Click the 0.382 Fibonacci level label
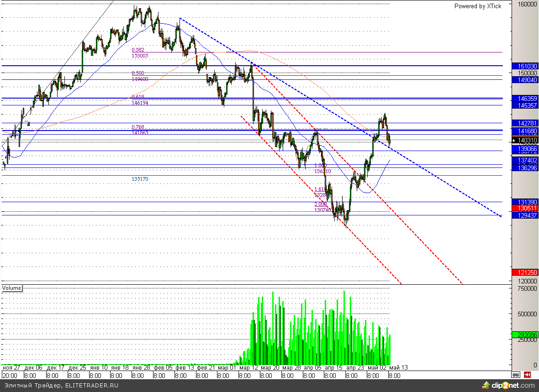Screen dimensions: 539x392 click(x=138, y=50)
